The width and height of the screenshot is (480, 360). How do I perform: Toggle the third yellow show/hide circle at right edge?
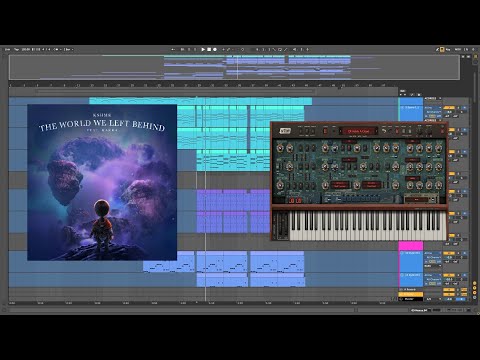tap(474, 293)
